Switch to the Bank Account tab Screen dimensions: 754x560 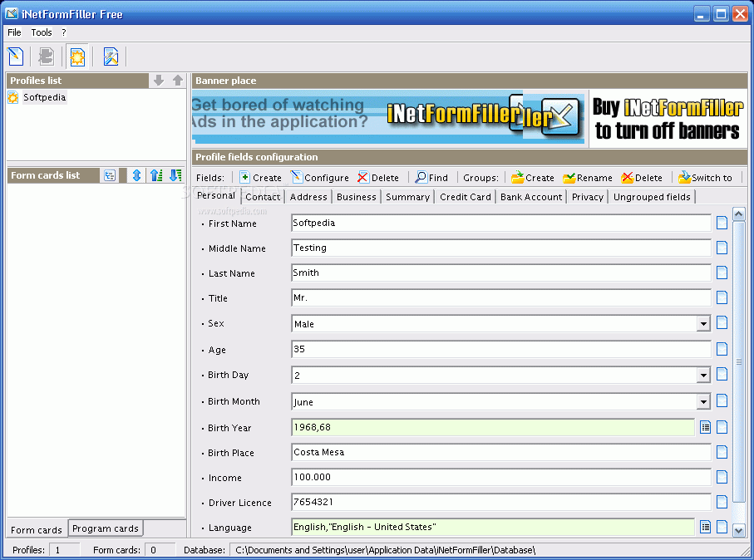[x=531, y=197]
